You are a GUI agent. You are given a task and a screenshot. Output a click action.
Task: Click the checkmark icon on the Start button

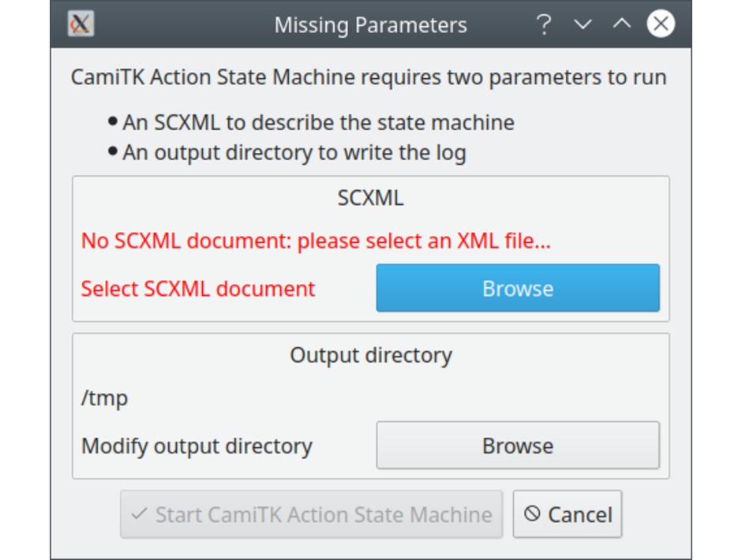pos(140,514)
